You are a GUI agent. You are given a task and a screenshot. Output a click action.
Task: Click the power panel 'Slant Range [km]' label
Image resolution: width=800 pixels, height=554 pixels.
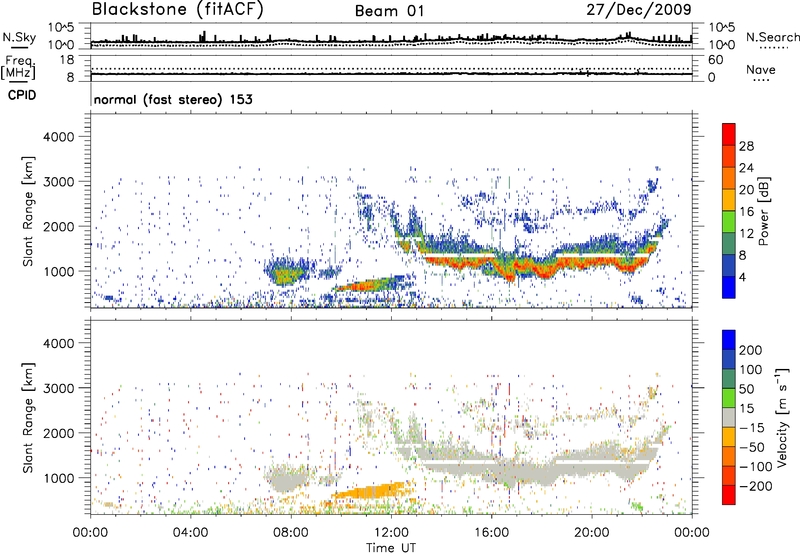point(28,211)
